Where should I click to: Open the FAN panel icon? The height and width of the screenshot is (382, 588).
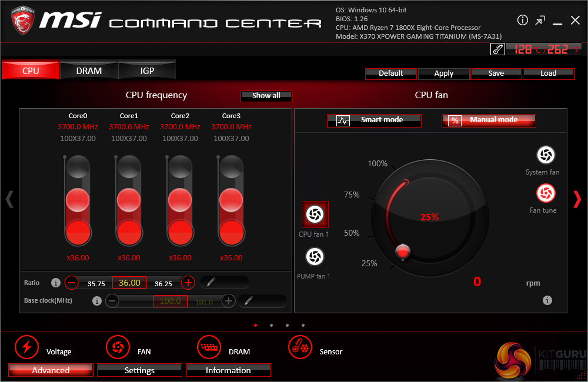(118, 347)
